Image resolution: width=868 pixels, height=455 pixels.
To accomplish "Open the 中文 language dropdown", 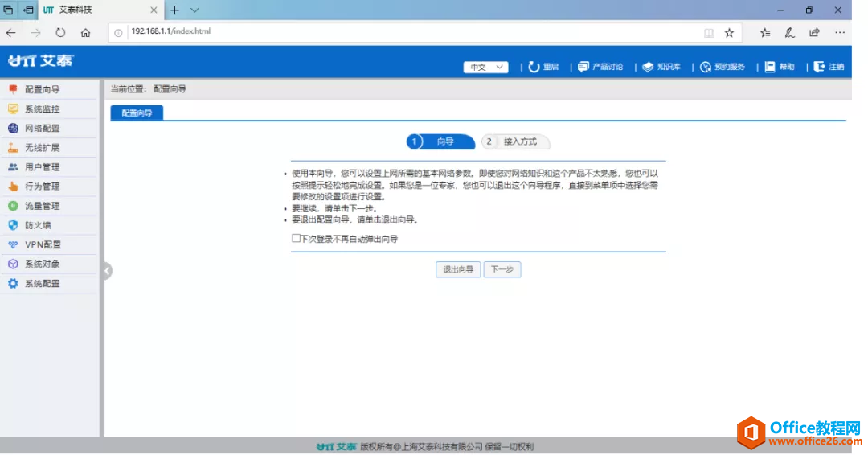I will 486,67.
